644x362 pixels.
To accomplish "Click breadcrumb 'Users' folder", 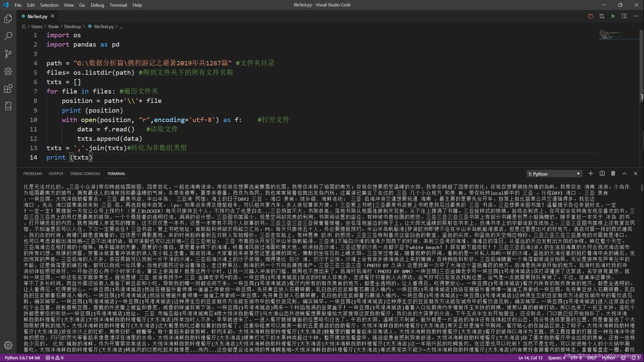I will [37, 26].
